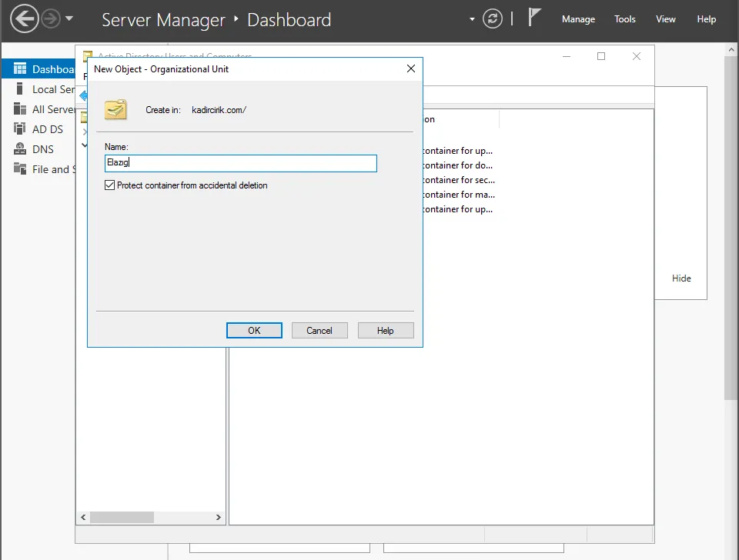Click the Help button in the dialog

coord(386,331)
